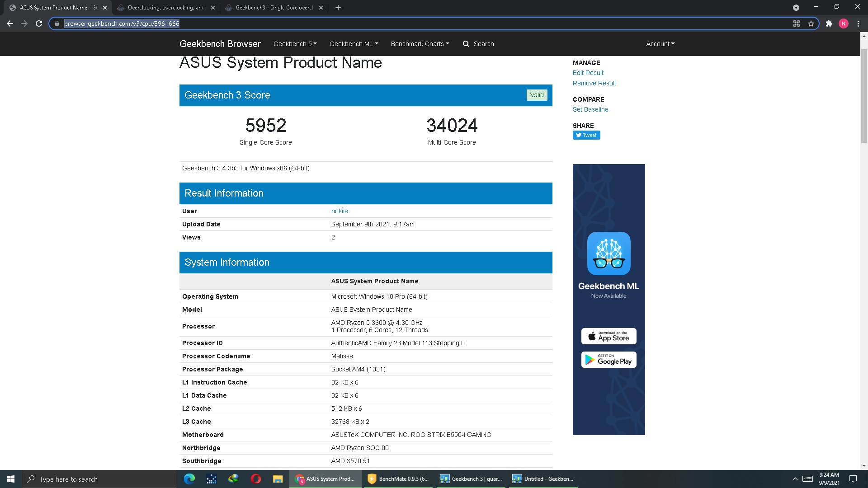Click the padlock site info icon
The image size is (868, 488).
[x=57, y=23]
